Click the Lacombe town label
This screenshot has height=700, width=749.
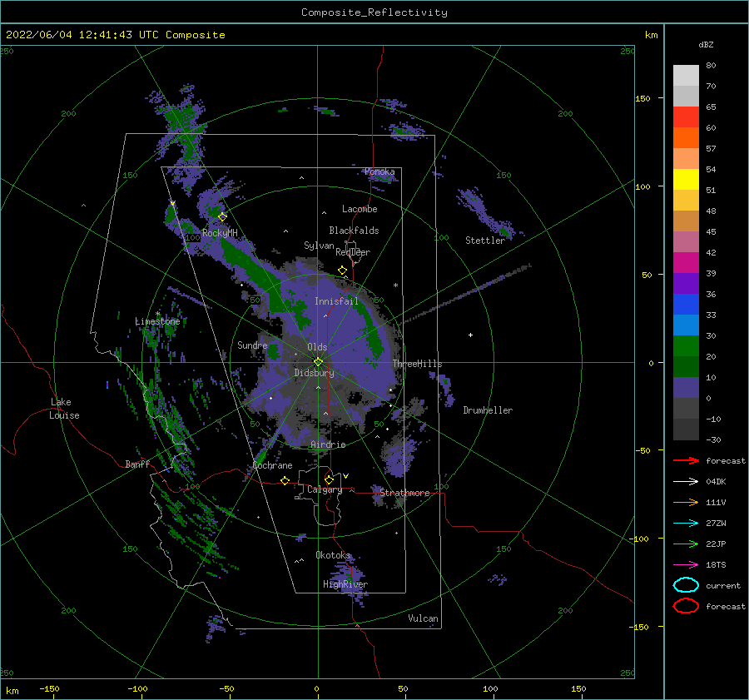[360, 209]
